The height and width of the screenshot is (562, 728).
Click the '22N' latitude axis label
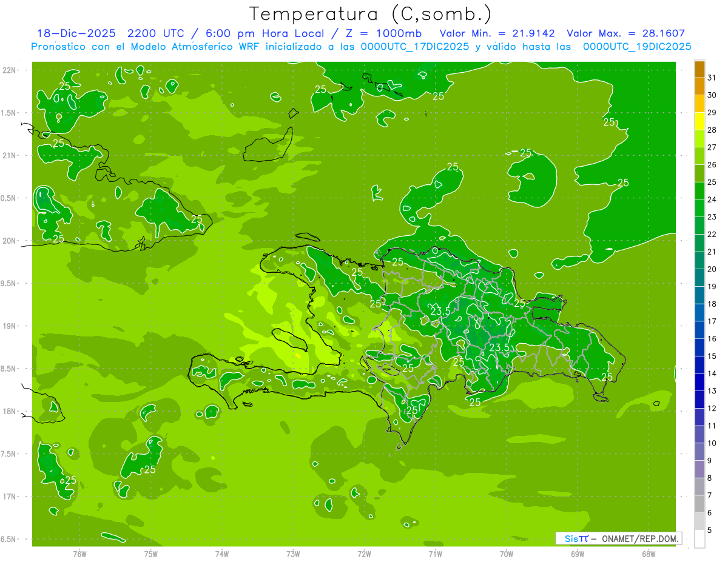[9, 70]
